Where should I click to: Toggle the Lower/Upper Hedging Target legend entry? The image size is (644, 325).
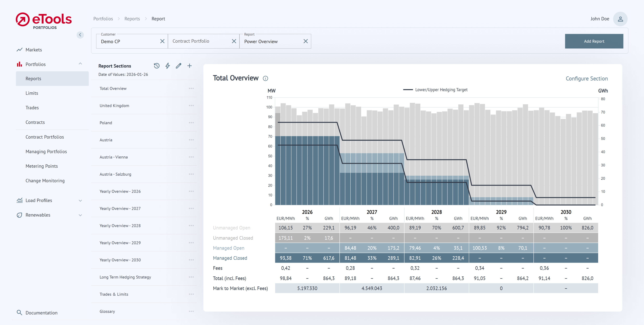tap(435, 90)
